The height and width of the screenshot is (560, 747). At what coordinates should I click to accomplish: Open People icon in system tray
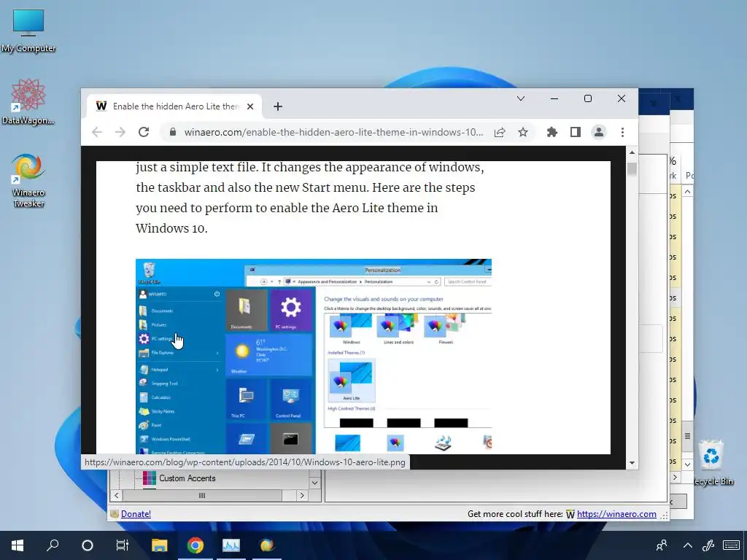pyautogui.click(x=662, y=545)
